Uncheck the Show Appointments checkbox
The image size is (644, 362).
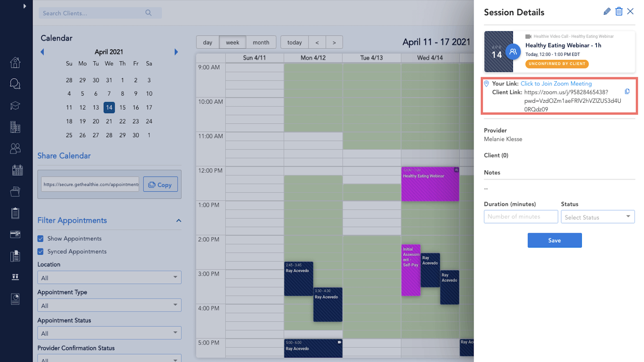point(41,239)
